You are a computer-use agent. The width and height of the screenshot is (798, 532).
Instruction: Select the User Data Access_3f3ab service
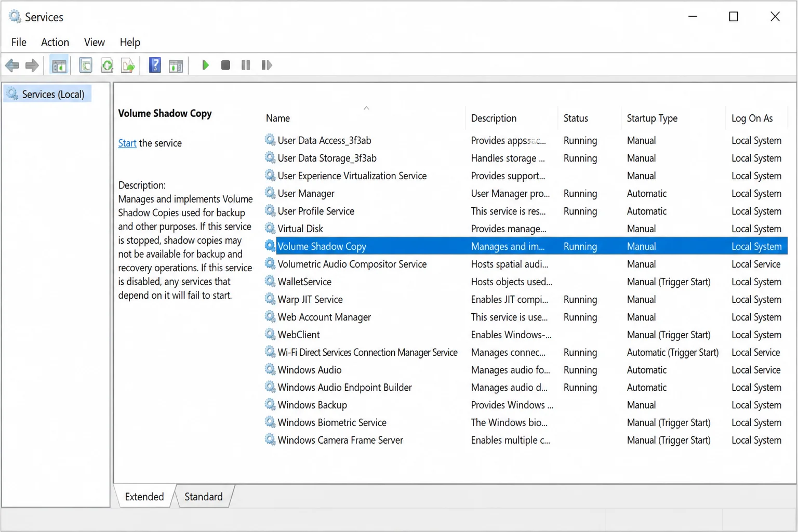[525, 140]
